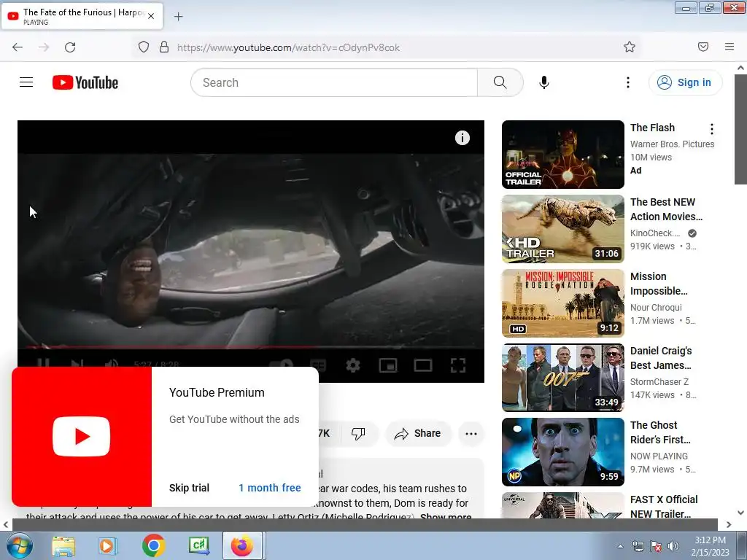
Task: Open The Flash official trailer thumbnail
Action: [562, 155]
